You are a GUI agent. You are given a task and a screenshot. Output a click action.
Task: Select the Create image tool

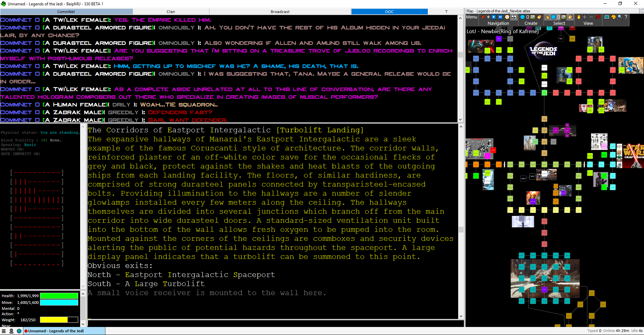point(533,17)
